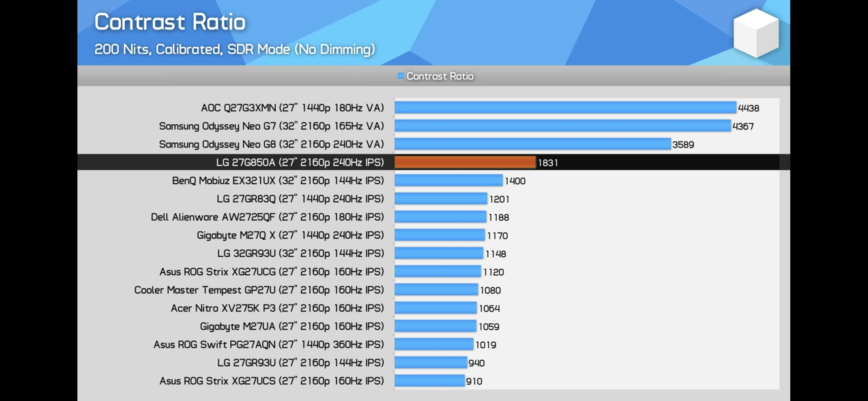Select the Dell Alienware AW2725QF label
868x401 pixels.
click(267, 217)
